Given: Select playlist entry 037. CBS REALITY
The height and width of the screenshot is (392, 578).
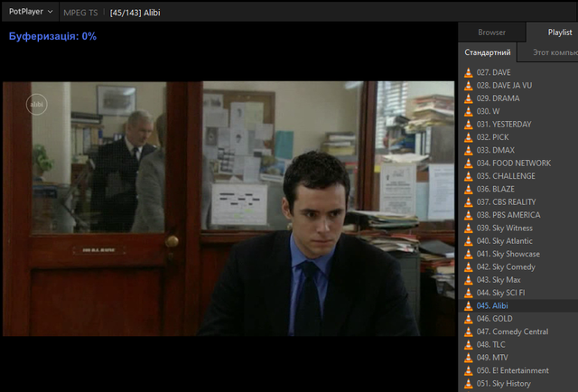Looking at the screenshot, I should click(518, 201).
